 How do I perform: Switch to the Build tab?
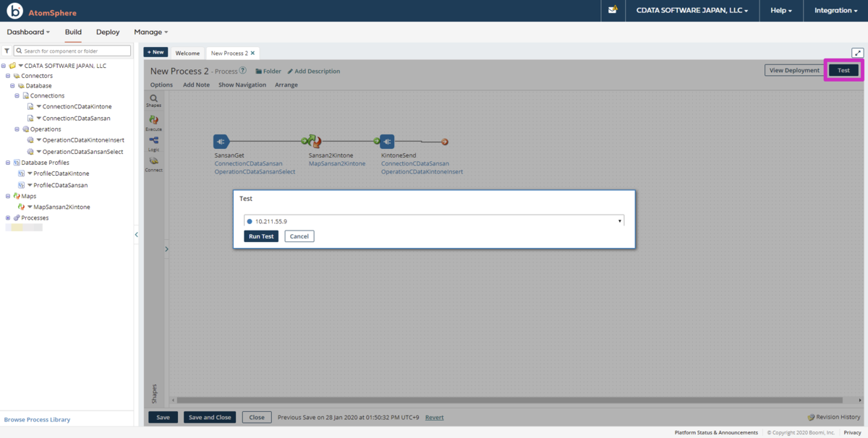pyautogui.click(x=73, y=32)
